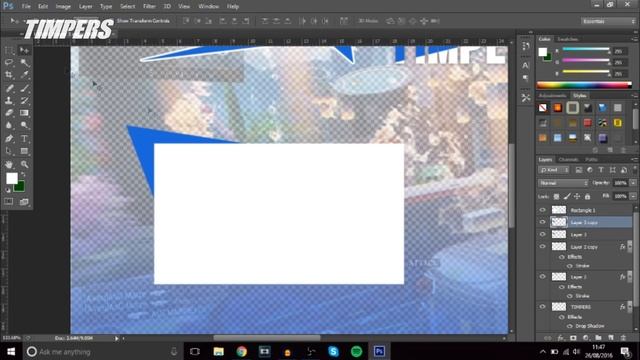Select the TIMPERS layer name
This screenshot has width=640, height=360.
[581, 307]
